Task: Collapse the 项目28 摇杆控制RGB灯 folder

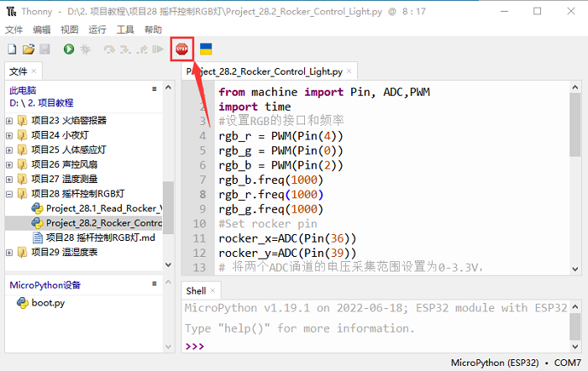Action: [x=10, y=193]
